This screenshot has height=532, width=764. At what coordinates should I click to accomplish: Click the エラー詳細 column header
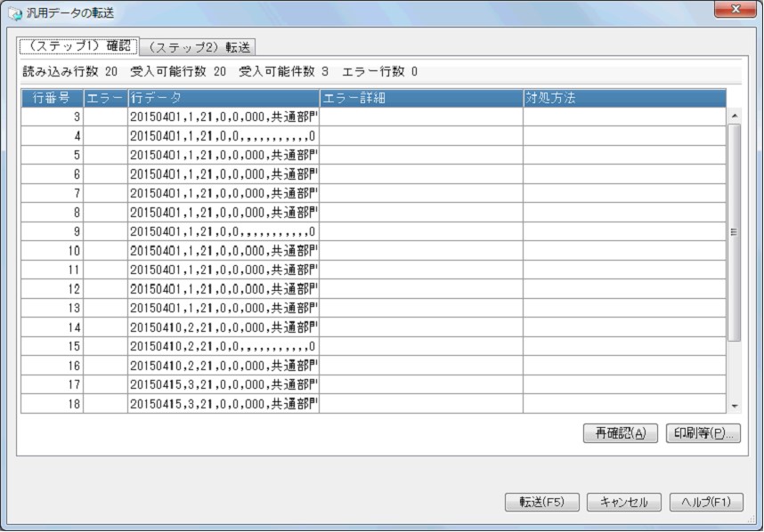[420, 98]
